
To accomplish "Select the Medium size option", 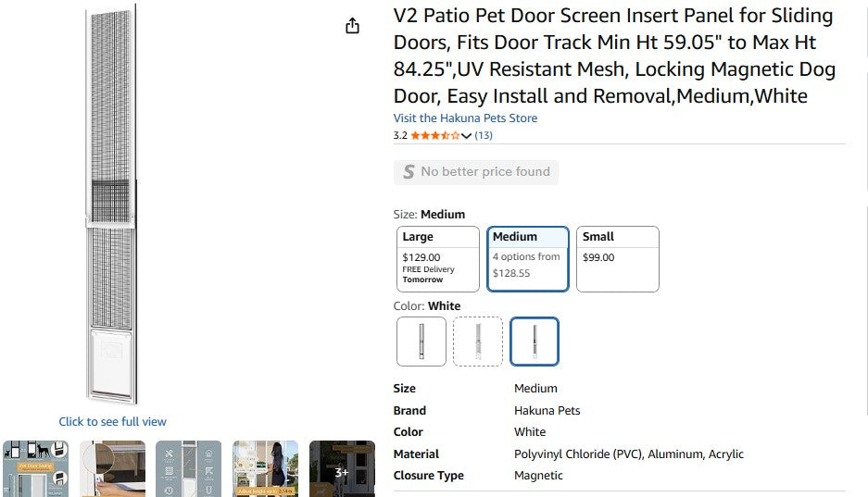I will tap(528, 259).
